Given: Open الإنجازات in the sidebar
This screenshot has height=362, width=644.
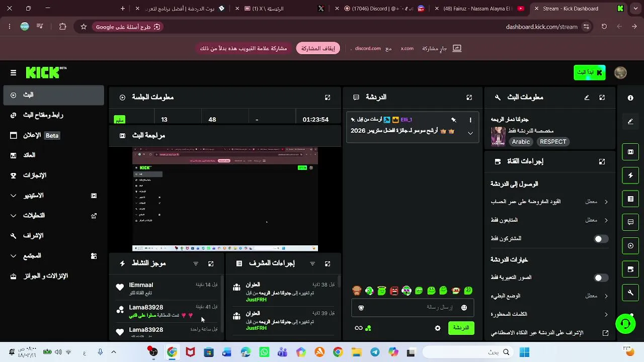Looking at the screenshot, I should click(53, 175).
